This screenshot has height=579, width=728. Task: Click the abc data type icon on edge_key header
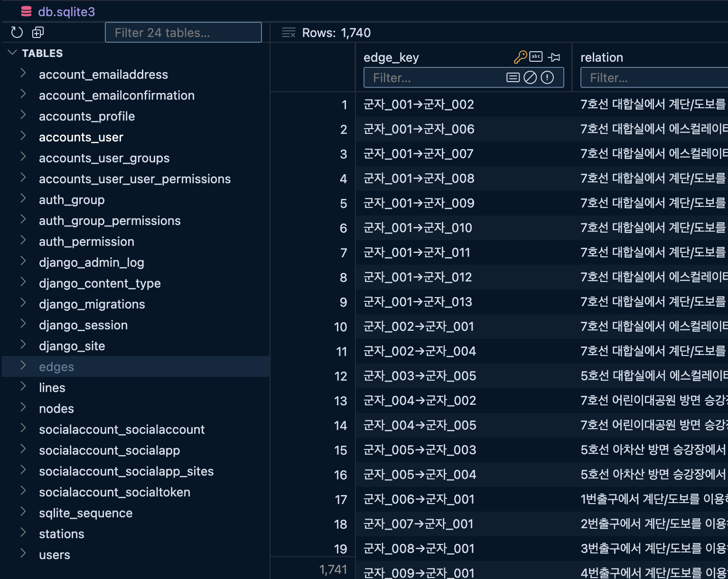[536, 56]
